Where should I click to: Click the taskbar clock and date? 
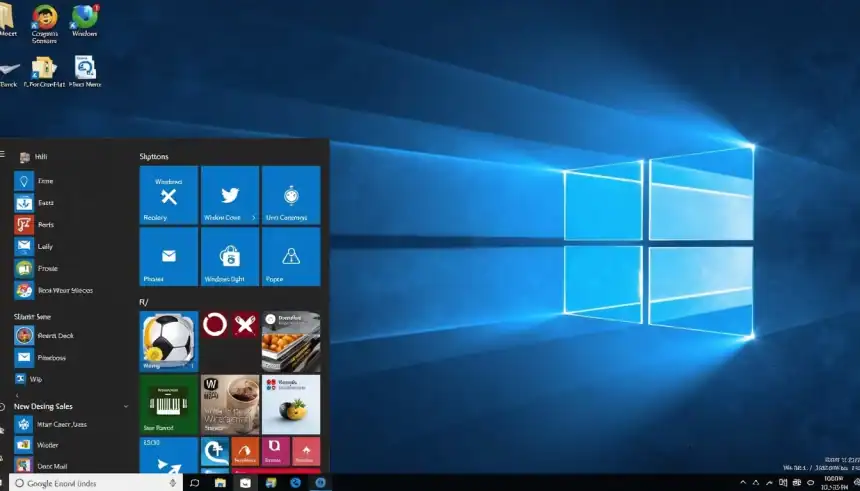(832, 483)
